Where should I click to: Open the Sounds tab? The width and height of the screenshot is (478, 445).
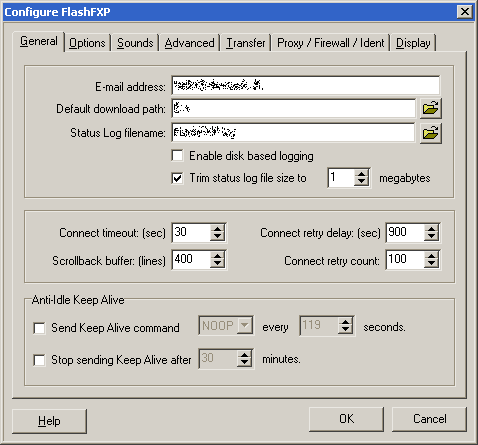pyautogui.click(x=135, y=43)
